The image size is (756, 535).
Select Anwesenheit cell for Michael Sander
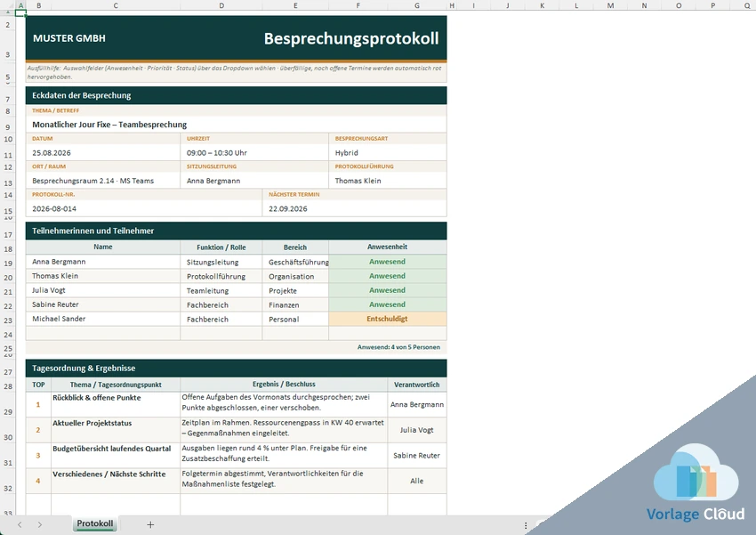click(387, 319)
